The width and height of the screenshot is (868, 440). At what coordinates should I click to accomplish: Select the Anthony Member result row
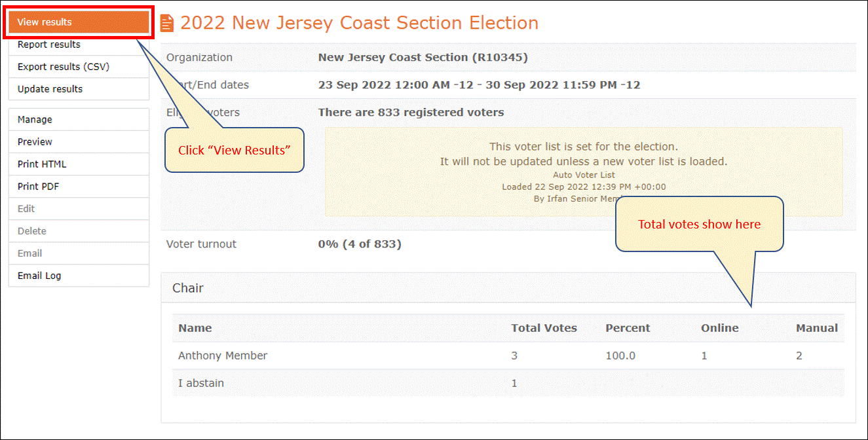click(x=508, y=356)
